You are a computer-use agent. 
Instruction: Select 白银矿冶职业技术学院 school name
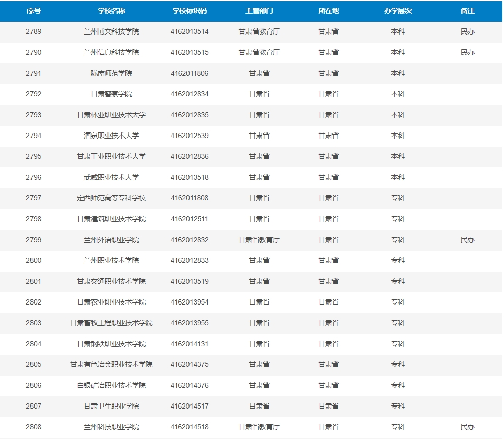[x=111, y=385]
